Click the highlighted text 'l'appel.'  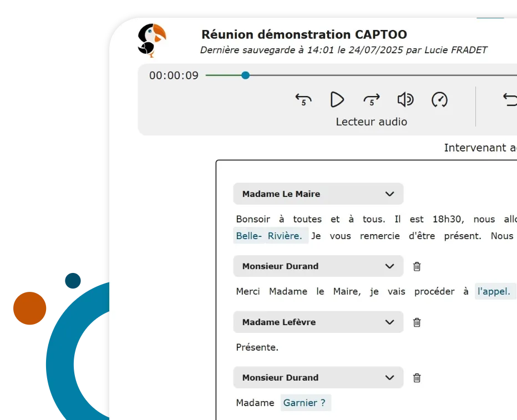pyautogui.click(x=494, y=291)
